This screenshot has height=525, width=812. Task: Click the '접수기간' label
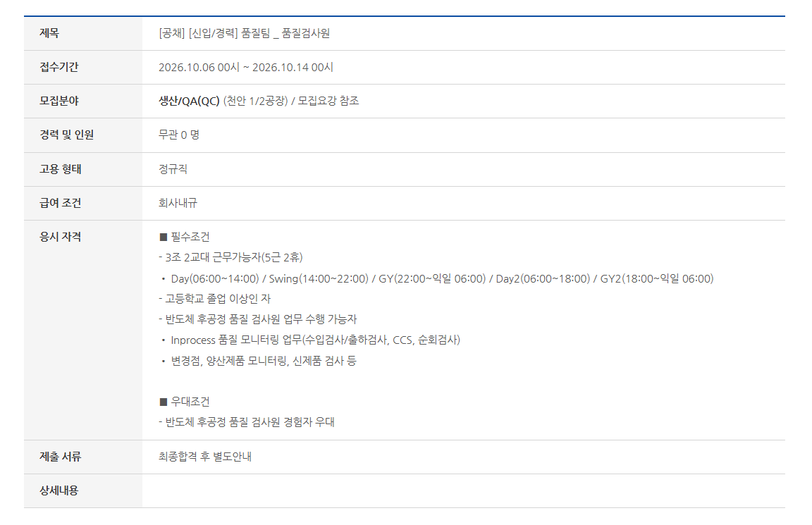coord(59,67)
